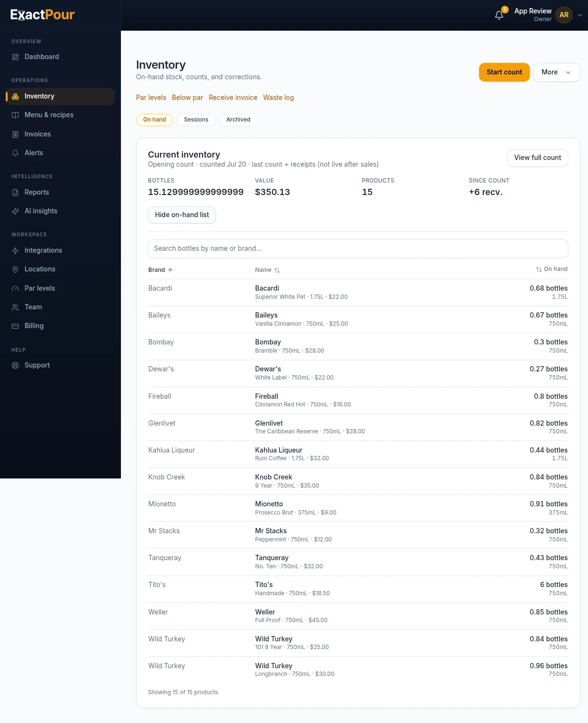The width and height of the screenshot is (588, 723).
Task: Switch to Sessions tab
Action: (196, 120)
